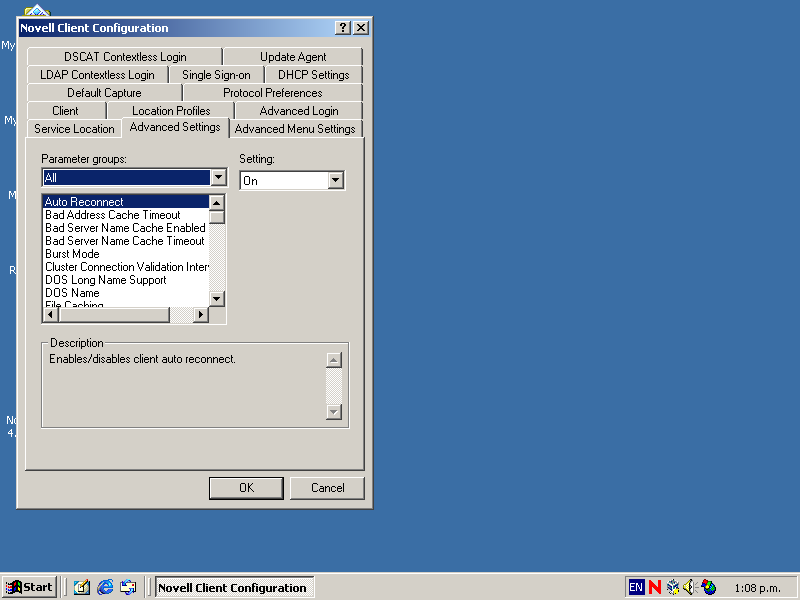This screenshot has height=600, width=800.
Task: Close the Novell Client Configuration dialog
Action: 361,28
